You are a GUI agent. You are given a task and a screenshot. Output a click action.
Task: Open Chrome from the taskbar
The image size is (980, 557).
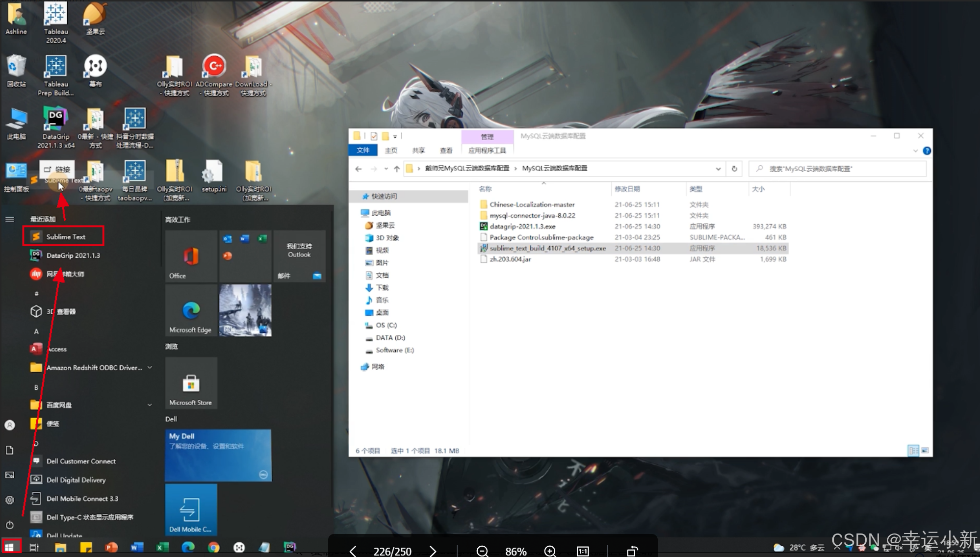213,547
